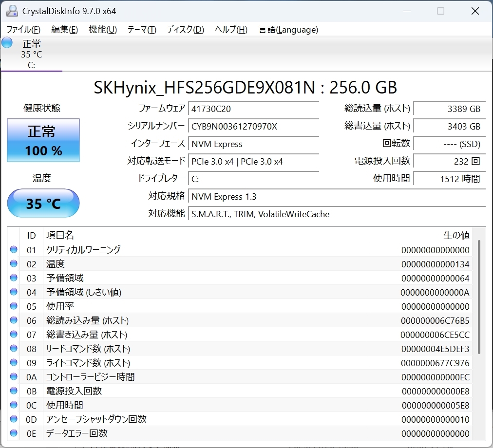
Task: Open the テーマ menu
Action: tap(141, 30)
